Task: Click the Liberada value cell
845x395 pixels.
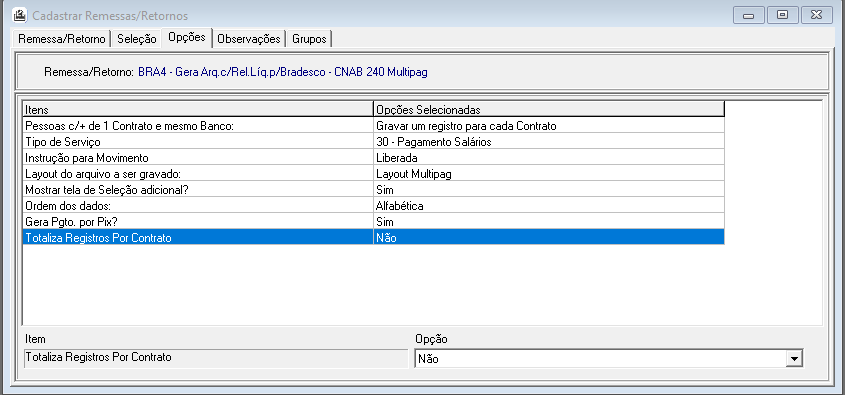Action: click(x=549, y=158)
